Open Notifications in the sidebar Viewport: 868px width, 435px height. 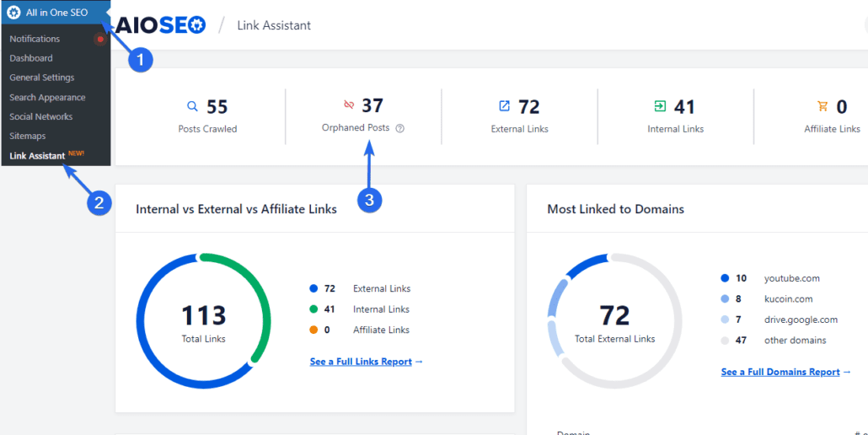pos(35,39)
